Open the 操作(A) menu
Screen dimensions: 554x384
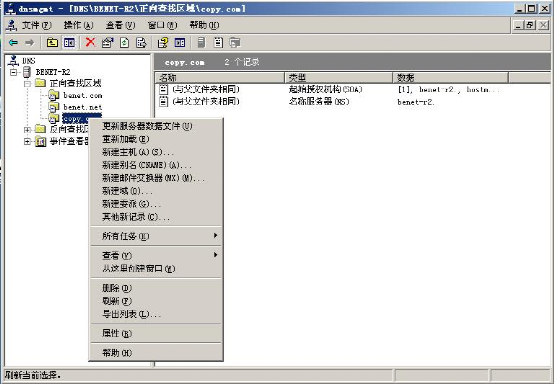click(x=78, y=25)
